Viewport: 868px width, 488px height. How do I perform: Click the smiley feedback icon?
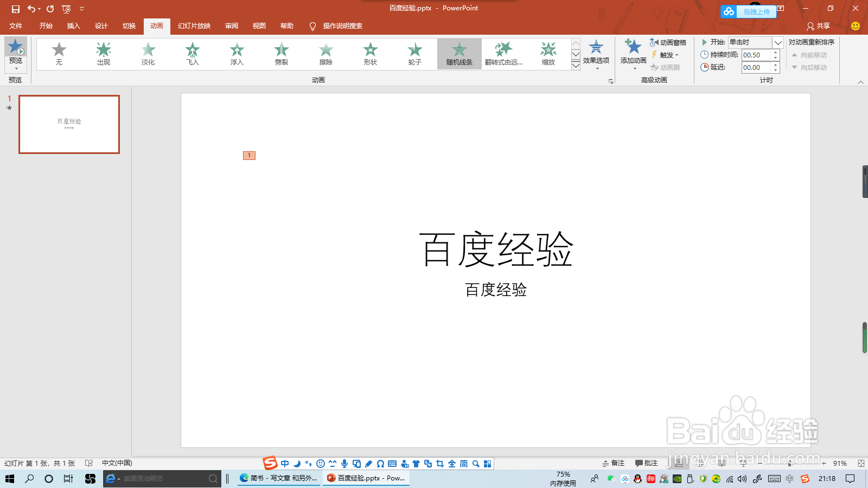click(856, 26)
